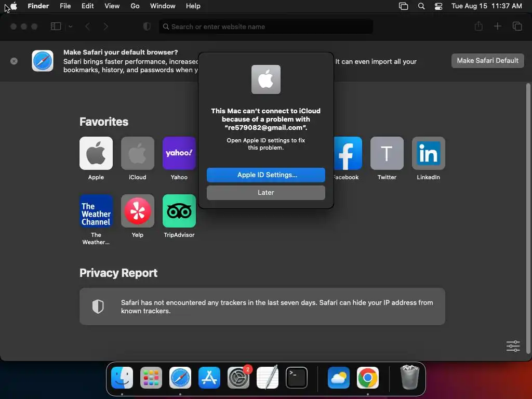This screenshot has height=399, width=532.
Task: Open the View menu
Action: 112,6
